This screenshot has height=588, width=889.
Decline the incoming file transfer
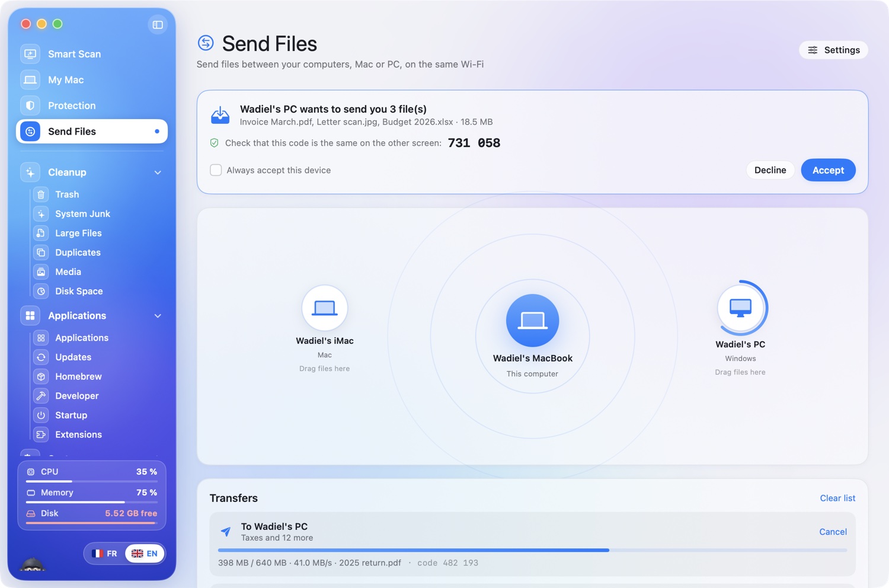pyautogui.click(x=770, y=170)
